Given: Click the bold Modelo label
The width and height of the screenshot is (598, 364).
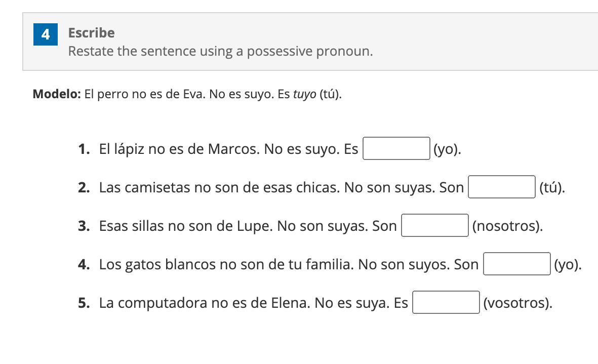Looking at the screenshot, I should 57,94.
